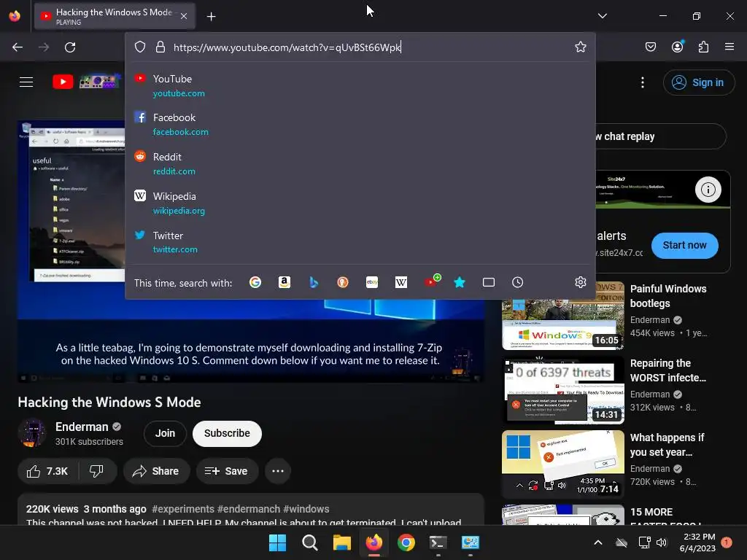747x560 pixels.
Task: Search with Wikipedia engine icon
Action: 401,282
